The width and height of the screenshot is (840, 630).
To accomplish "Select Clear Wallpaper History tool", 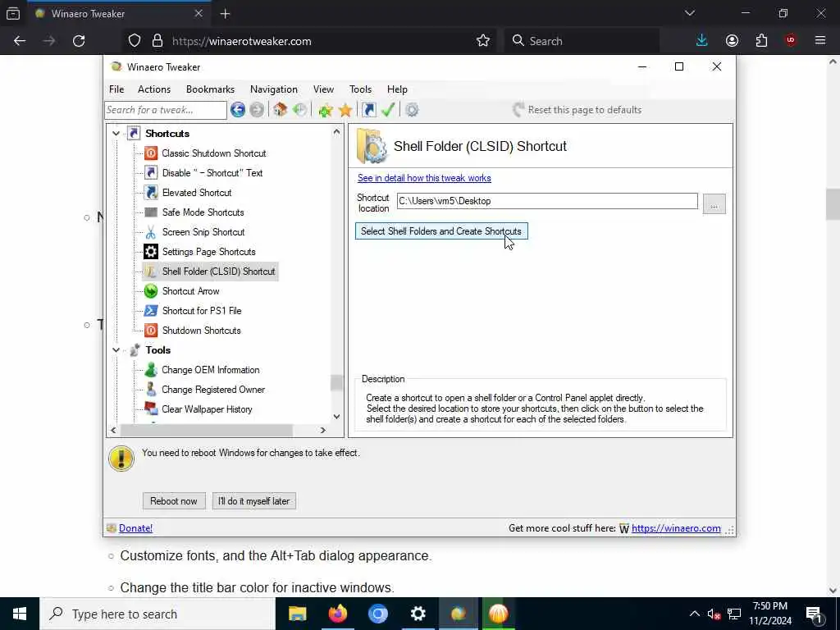I will (x=207, y=409).
